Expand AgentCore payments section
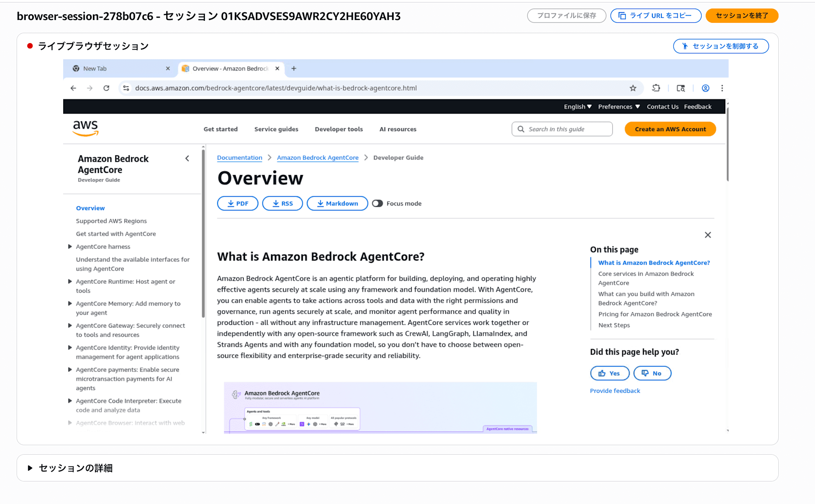The width and height of the screenshot is (815, 504). (70, 370)
